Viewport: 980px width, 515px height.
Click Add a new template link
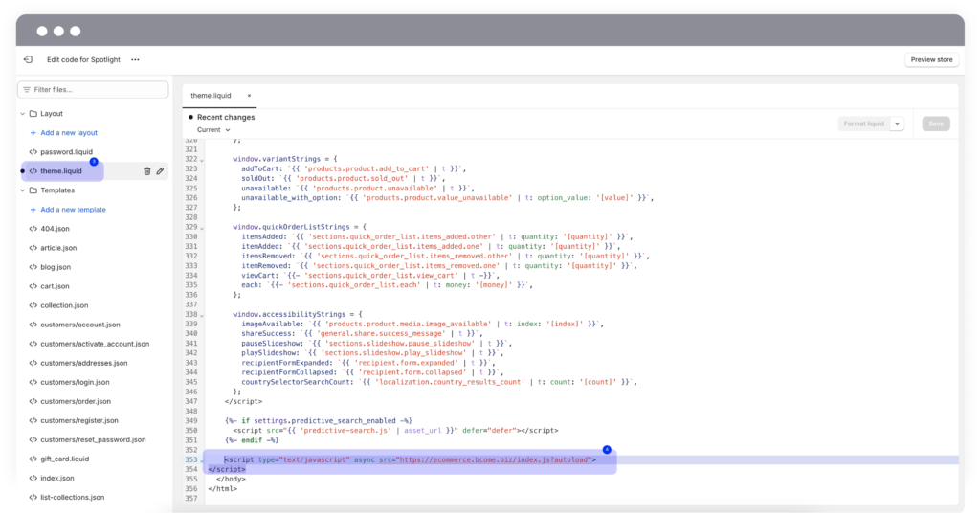tap(73, 210)
